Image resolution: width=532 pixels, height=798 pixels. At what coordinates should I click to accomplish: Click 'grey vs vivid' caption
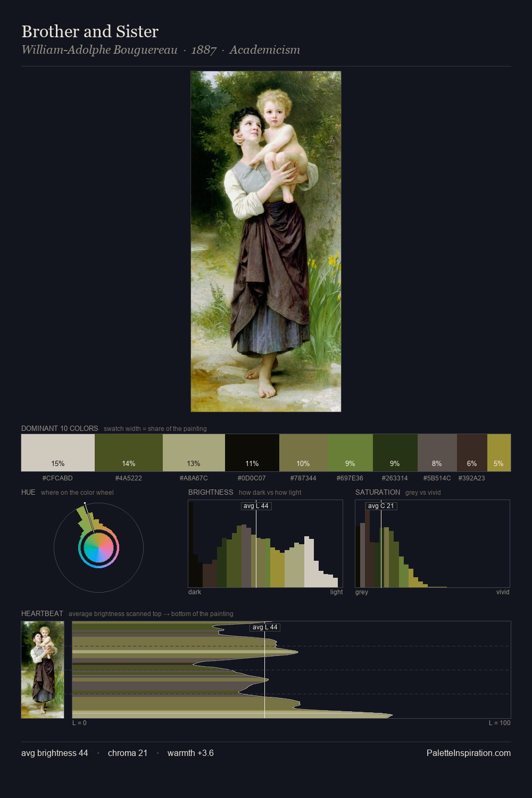(423, 493)
